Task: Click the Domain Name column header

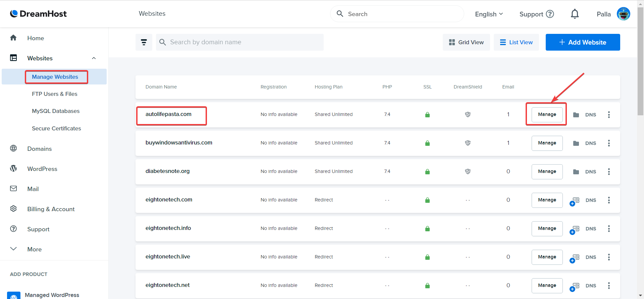Action: [x=161, y=87]
